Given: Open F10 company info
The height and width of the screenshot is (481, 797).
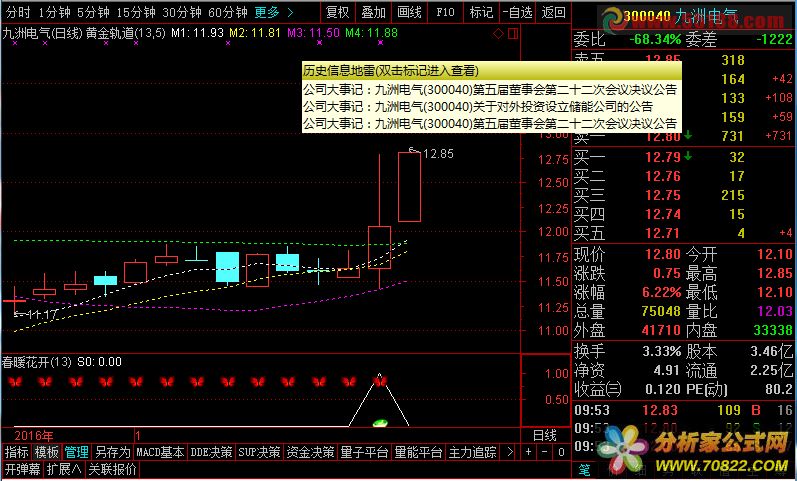Looking at the screenshot, I should click(446, 12).
